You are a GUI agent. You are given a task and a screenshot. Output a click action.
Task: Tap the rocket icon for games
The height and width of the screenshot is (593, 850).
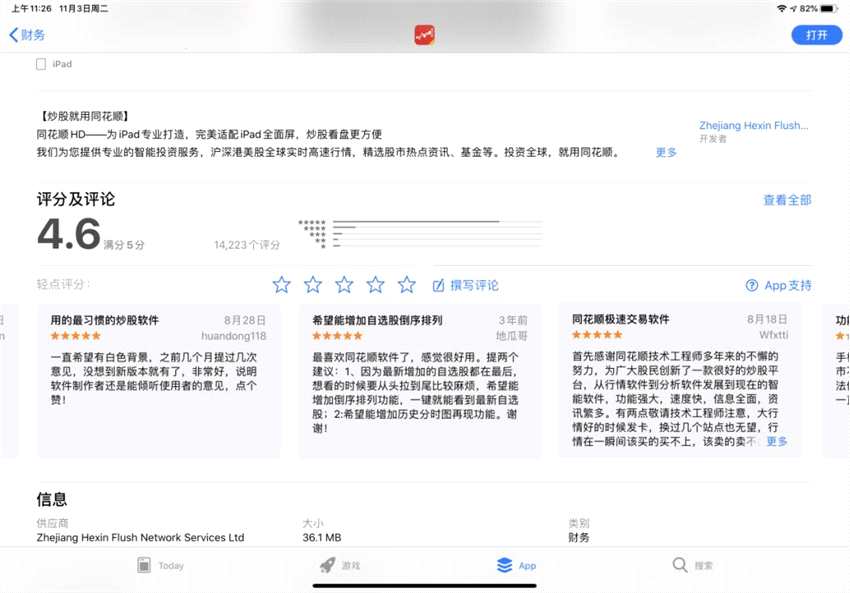327,565
